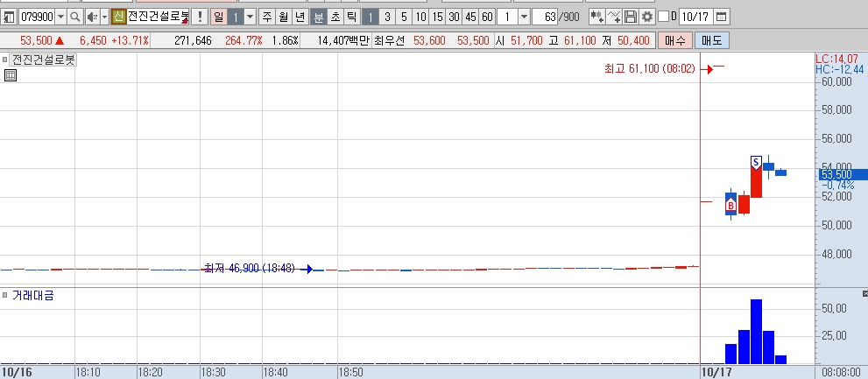Image resolution: width=868 pixels, height=379 pixels.
Task: Toggle the left panel icon beside the stock code
Action: [x=8, y=17]
